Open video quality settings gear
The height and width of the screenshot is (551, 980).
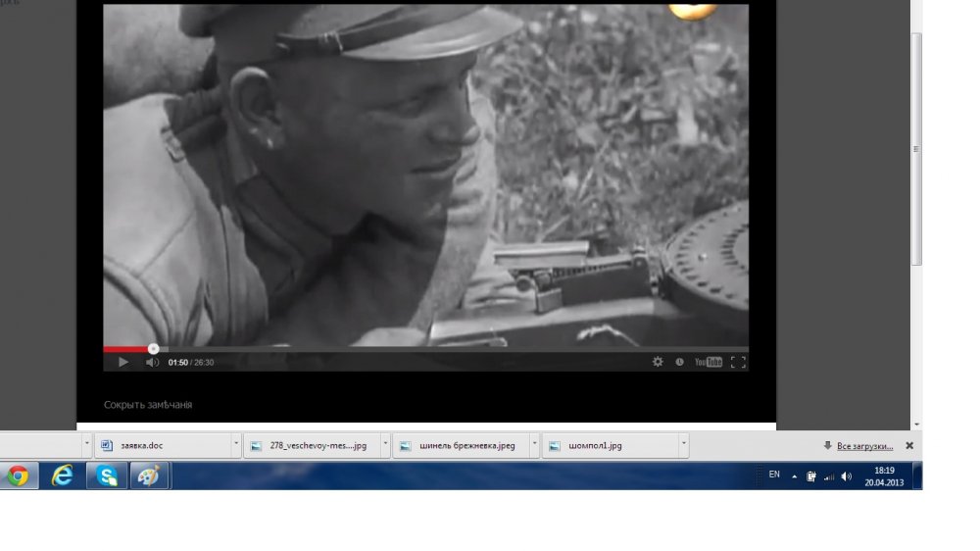coord(658,362)
